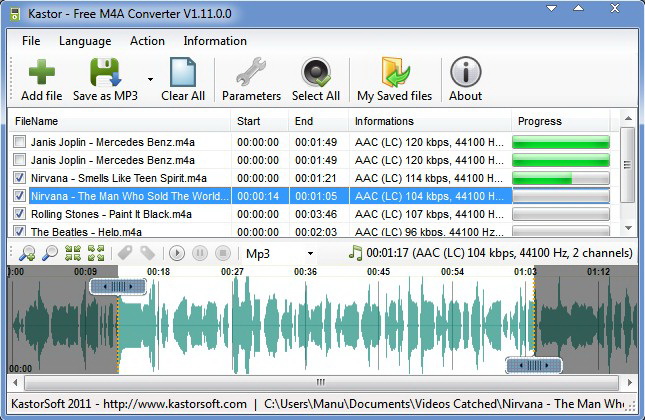Stop audio playback
The height and width of the screenshot is (420, 645).
point(223,253)
